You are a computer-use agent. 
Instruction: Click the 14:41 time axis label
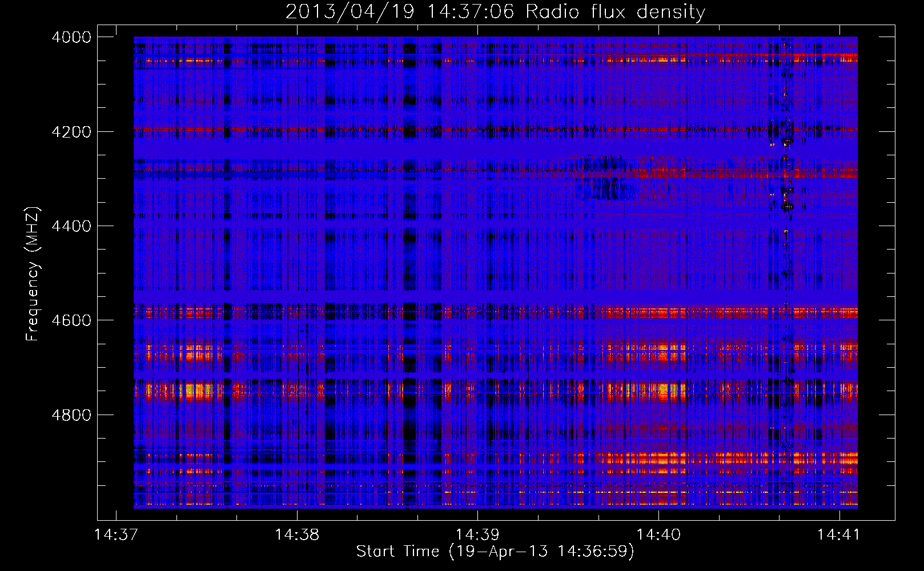point(839,535)
